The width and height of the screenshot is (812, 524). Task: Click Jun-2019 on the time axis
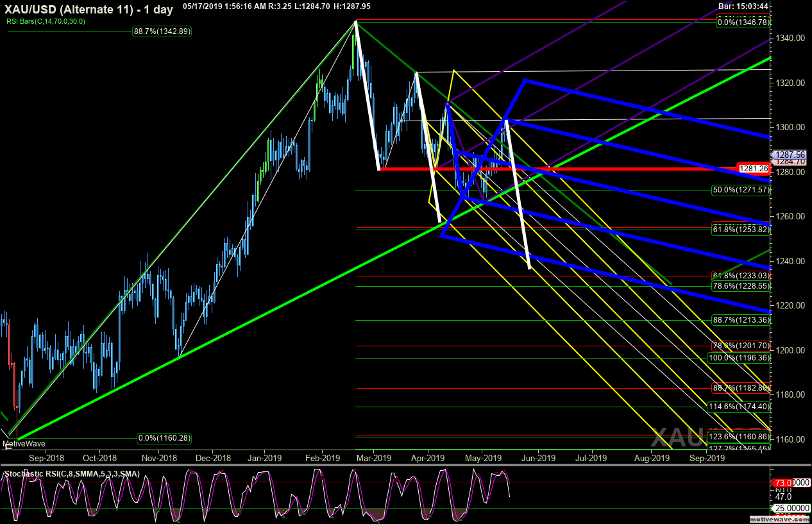[537, 458]
